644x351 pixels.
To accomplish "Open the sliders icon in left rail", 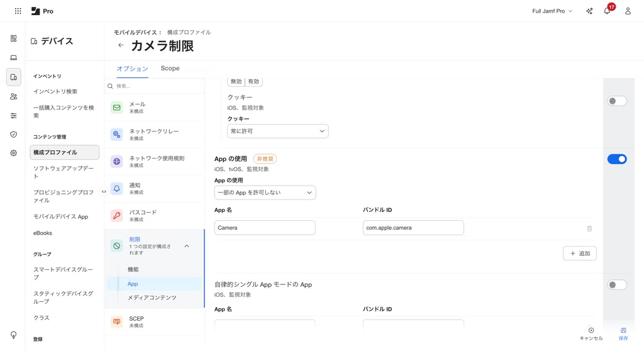I will [14, 116].
